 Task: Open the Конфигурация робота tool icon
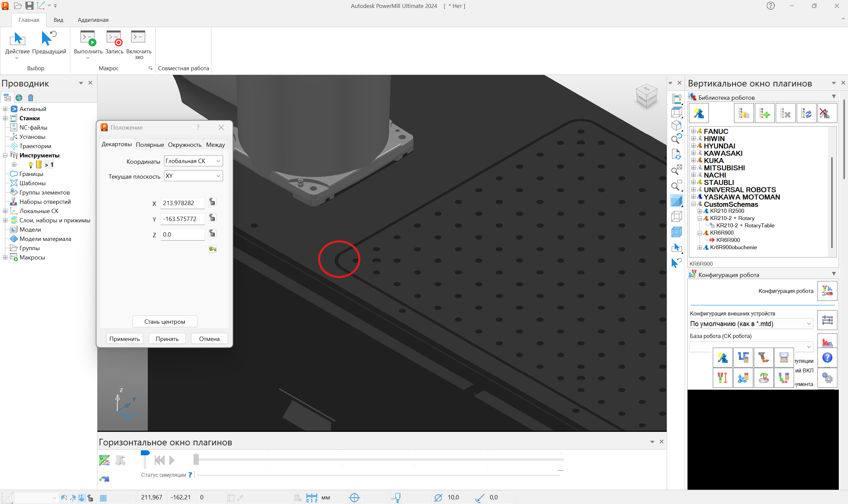[827, 291]
